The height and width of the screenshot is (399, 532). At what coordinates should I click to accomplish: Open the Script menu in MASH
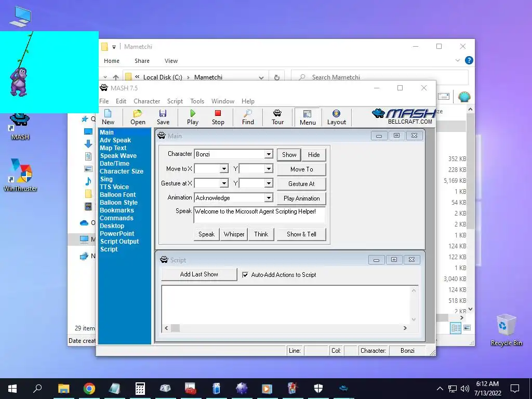click(175, 101)
